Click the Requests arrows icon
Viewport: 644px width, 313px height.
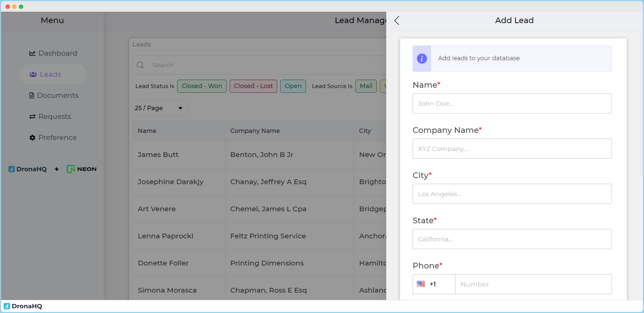click(32, 116)
